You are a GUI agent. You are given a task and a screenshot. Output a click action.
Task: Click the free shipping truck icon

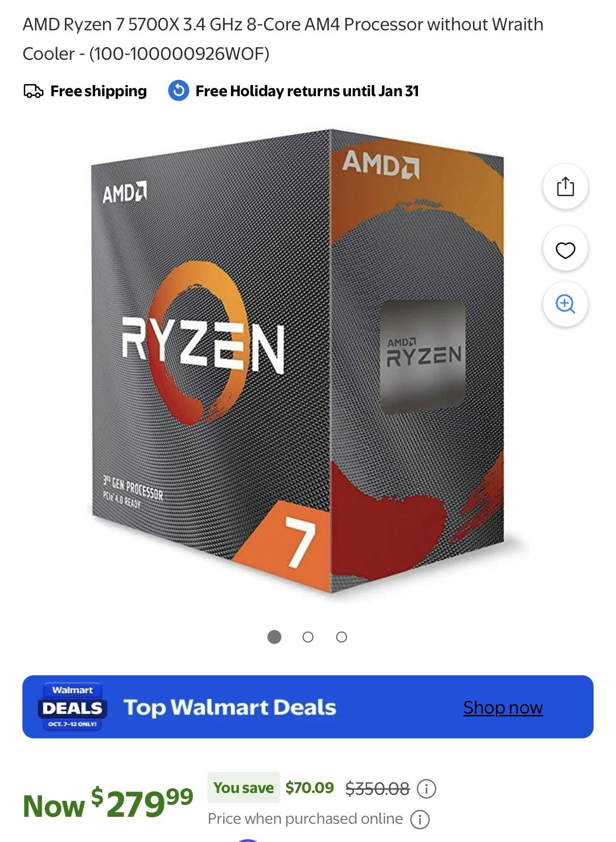tap(34, 91)
